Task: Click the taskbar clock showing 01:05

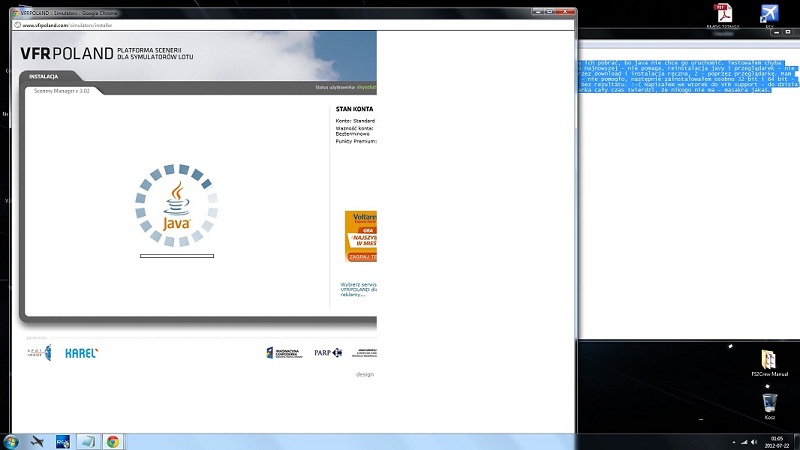Action: (776, 440)
